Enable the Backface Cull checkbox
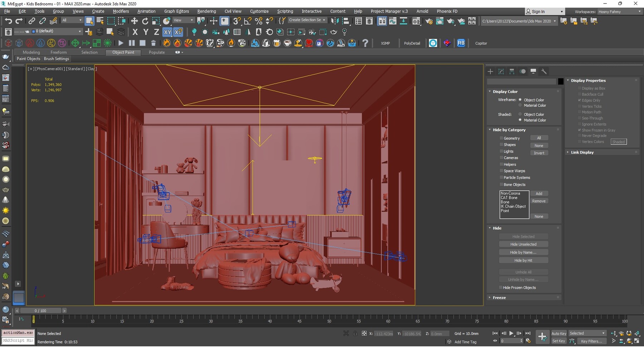 (x=580, y=94)
